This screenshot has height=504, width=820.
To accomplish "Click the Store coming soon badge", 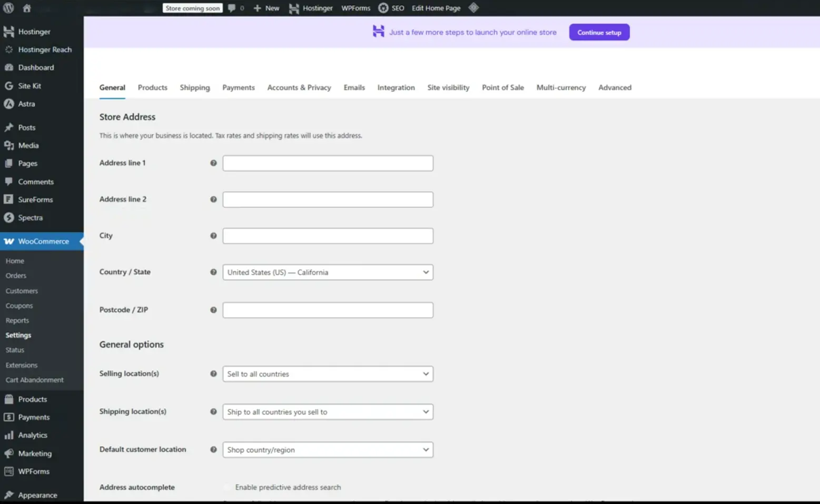I will (192, 8).
